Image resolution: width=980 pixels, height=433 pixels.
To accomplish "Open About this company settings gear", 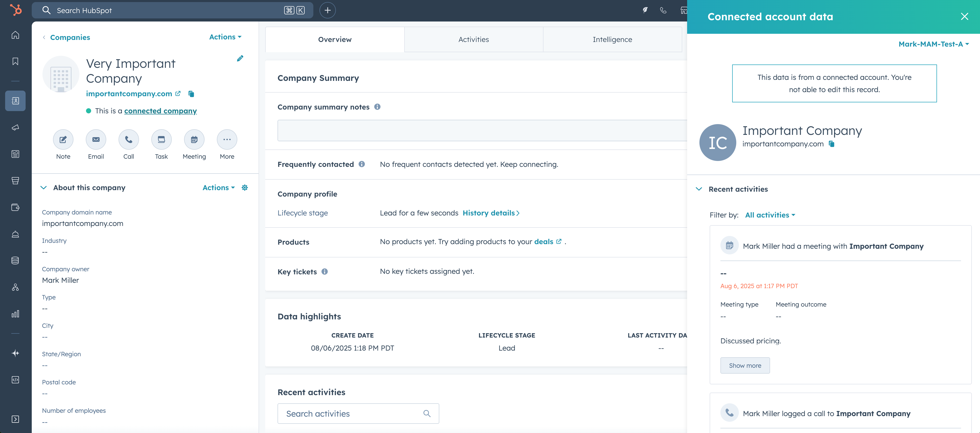I will point(245,187).
